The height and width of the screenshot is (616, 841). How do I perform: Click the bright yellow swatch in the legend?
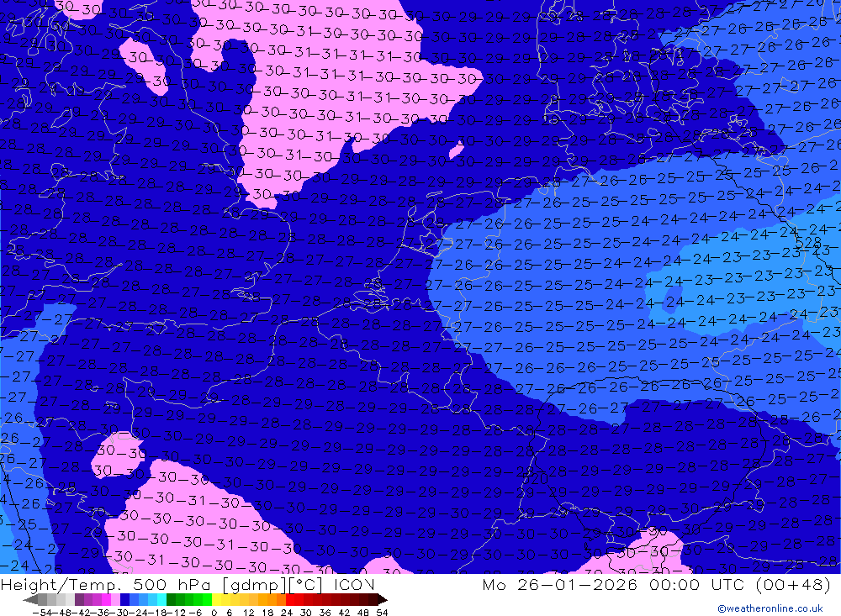pos(216,600)
